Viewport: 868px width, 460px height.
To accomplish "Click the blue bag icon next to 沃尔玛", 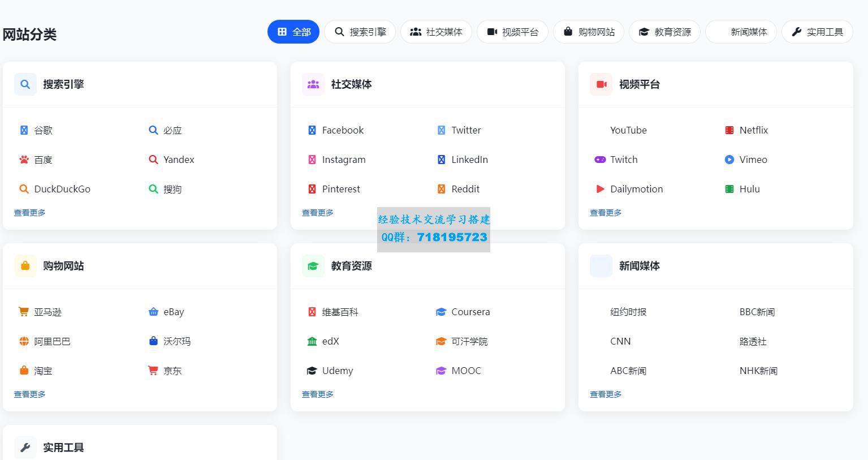I will click(153, 341).
